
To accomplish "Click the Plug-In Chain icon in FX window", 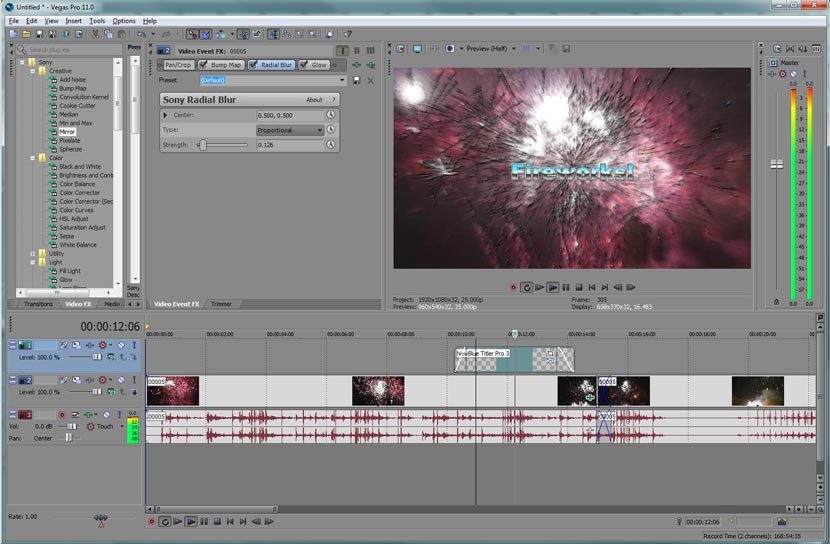I will 357,65.
